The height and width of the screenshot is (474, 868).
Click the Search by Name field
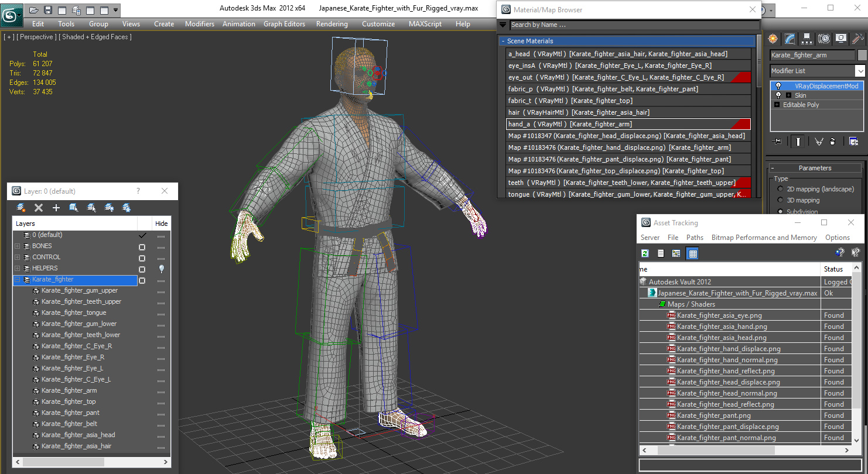[634, 25]
